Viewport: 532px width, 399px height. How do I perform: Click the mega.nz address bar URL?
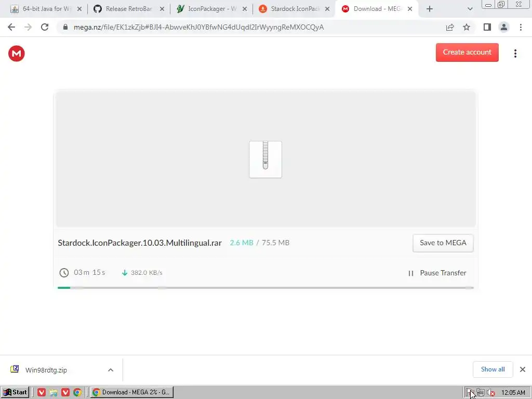pos(198,27)
